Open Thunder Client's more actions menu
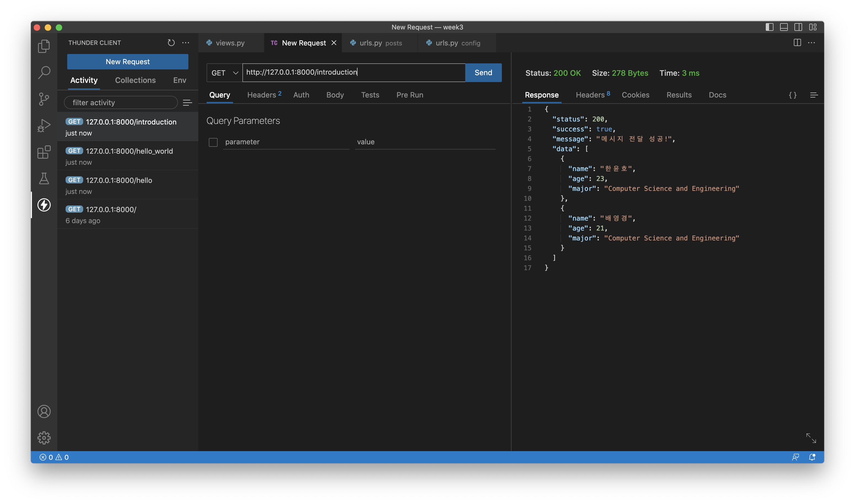Viewport: 855px width, 504px height. tap(185, 43)
